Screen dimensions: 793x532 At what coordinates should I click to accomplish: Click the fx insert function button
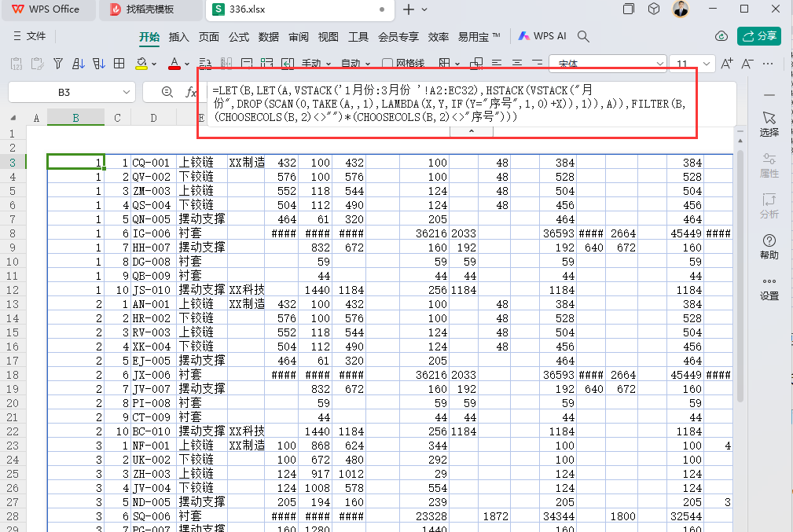click(x=191, y=92)
